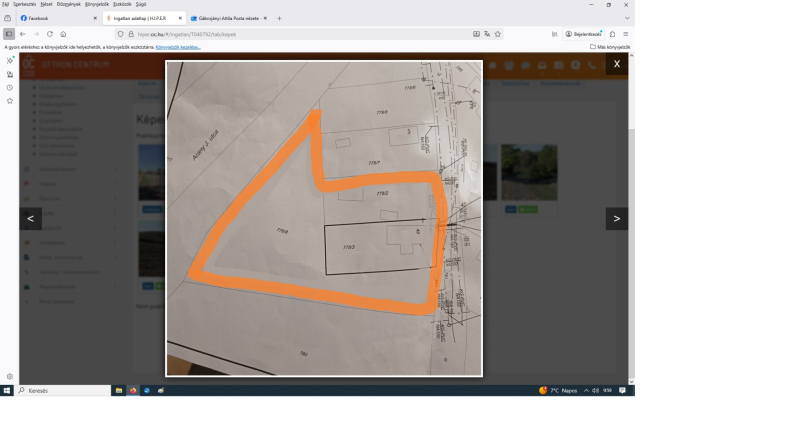Open the Más könyvjelzők folder
800x432 pixels.
pos(610,47)
